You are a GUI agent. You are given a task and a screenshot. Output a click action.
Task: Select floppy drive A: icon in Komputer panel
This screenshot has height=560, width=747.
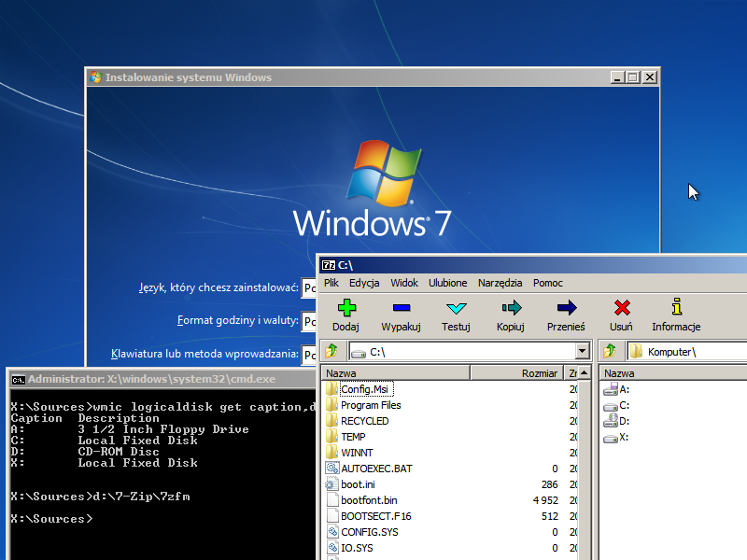[611, 389]
